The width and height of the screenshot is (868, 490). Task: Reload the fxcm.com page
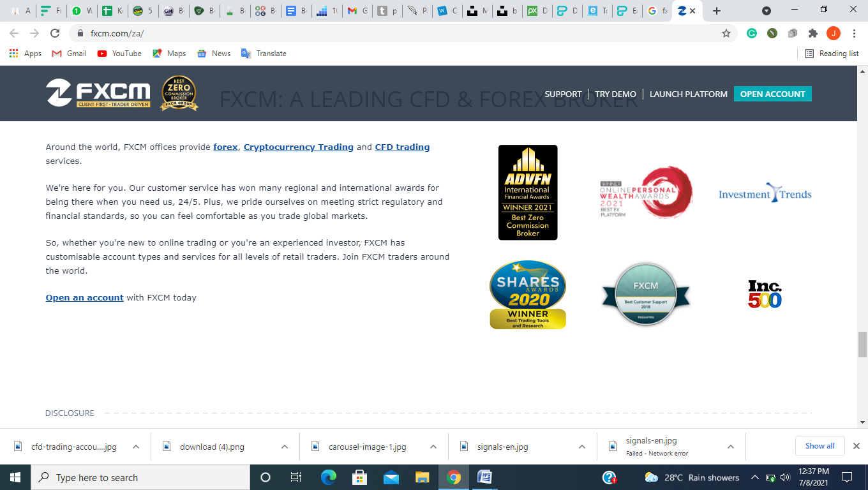(x=55, y=33)
